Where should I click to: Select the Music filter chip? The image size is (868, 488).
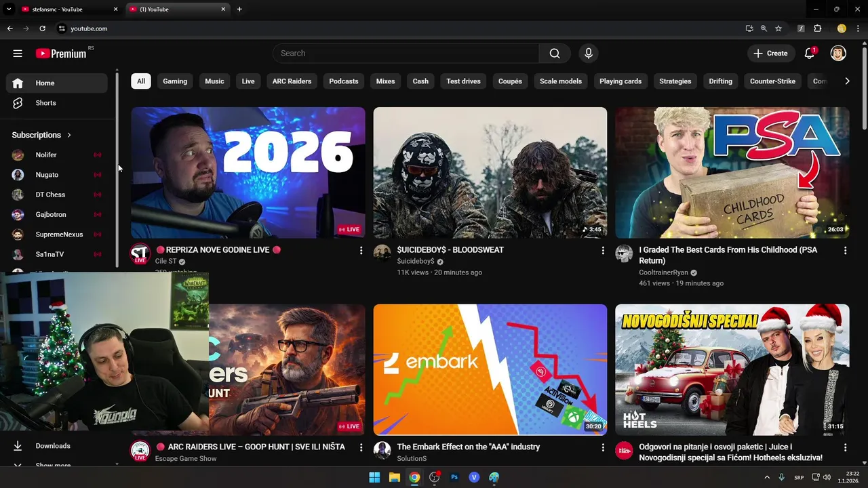(x=214, y=81)
